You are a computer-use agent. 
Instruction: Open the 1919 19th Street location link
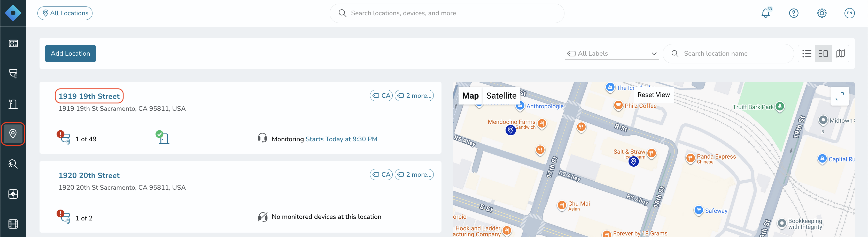tap(89, 96)
